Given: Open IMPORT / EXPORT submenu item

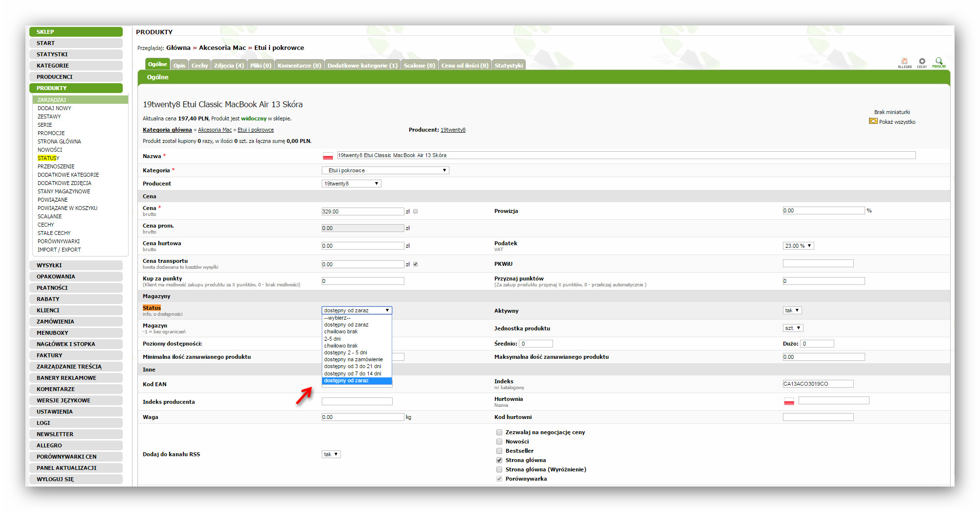Looking at the screenshot, I should 59,250.
